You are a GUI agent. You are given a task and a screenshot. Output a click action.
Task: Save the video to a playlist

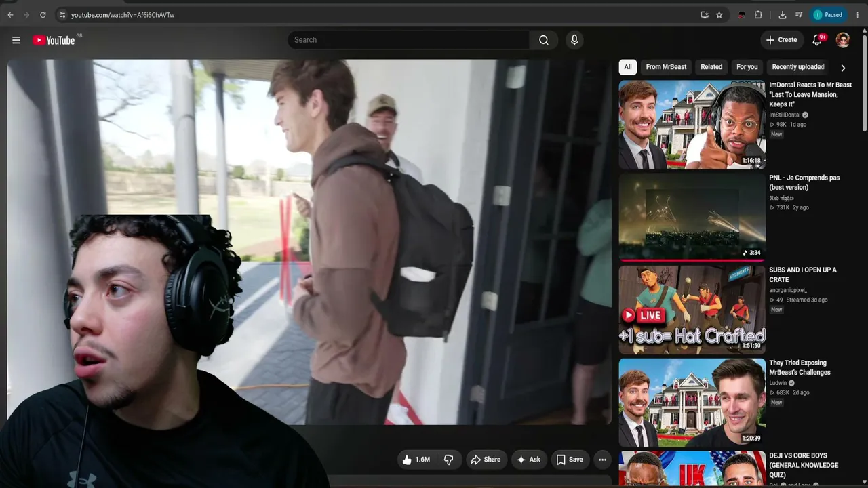(570, 460)
